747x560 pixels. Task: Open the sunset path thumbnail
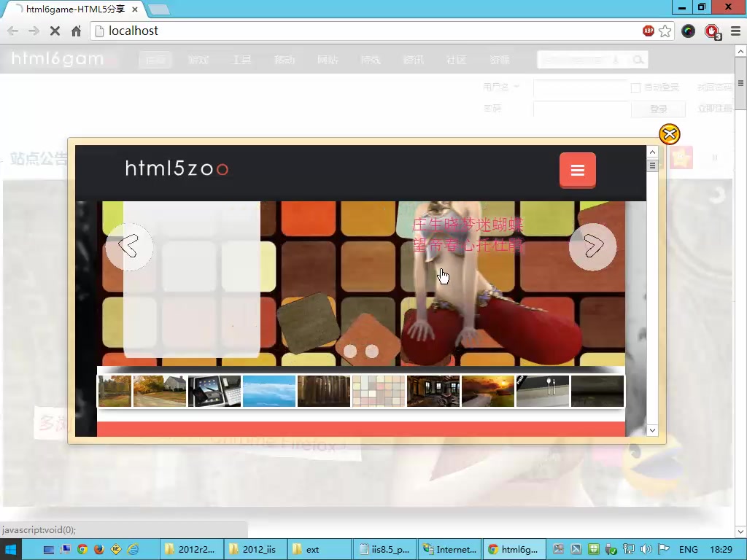(x=488, y=391)
